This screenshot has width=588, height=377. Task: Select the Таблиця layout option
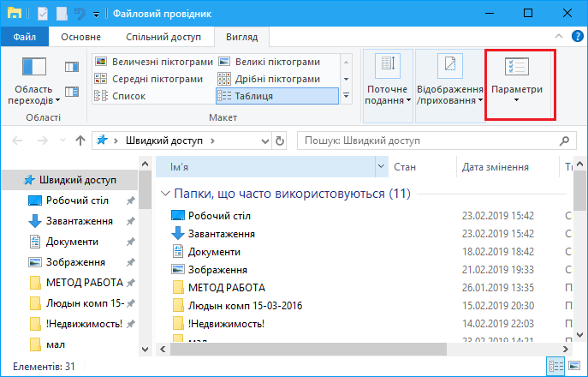click(277, 96)
